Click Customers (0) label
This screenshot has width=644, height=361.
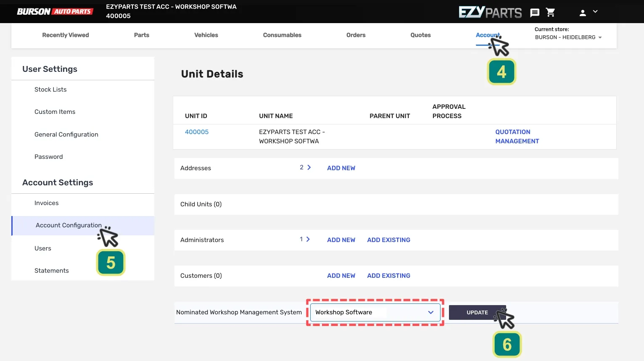click(x=201, y=276)
